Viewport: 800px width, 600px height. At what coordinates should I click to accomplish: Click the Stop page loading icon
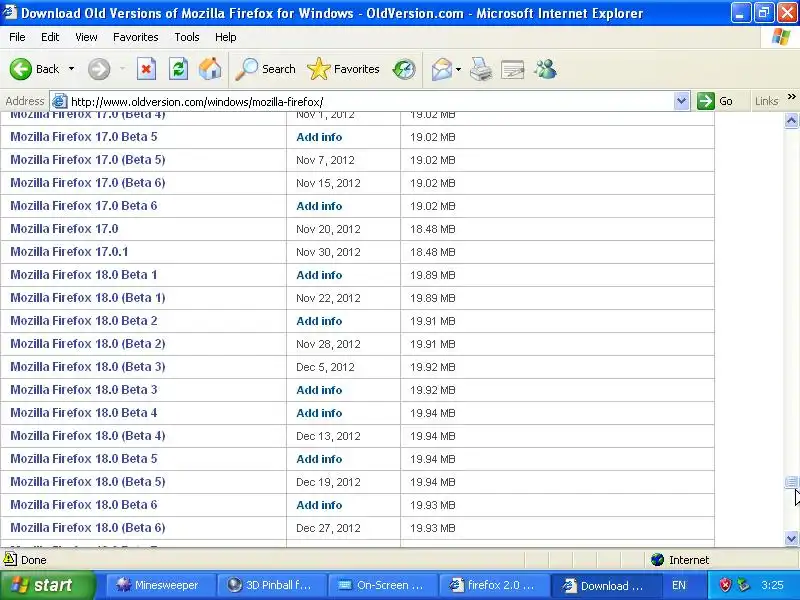(x=146, y=69)
